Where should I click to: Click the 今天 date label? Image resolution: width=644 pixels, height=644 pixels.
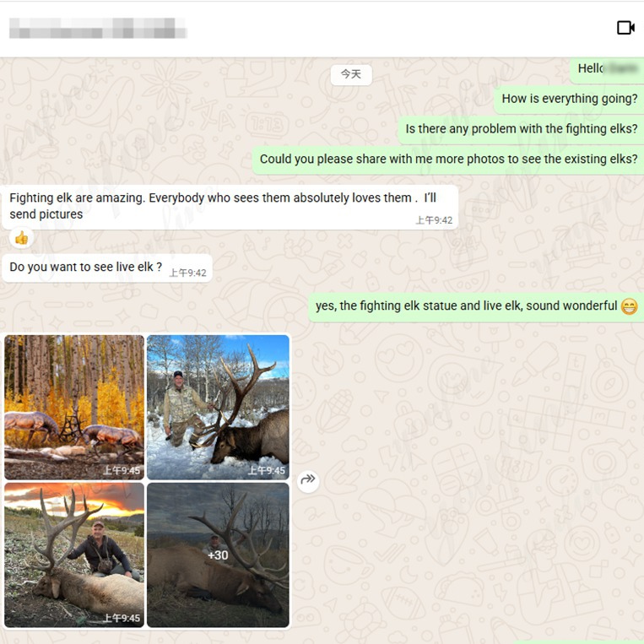(x=351, y=75)
